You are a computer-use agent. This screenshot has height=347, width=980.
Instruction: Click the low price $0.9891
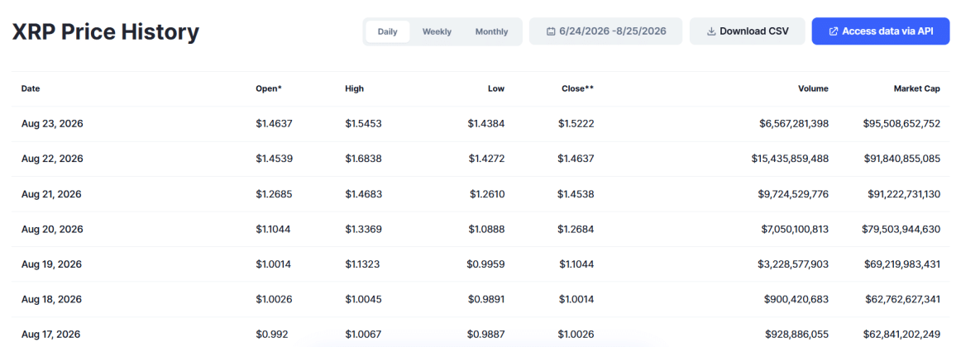[486, 300]
